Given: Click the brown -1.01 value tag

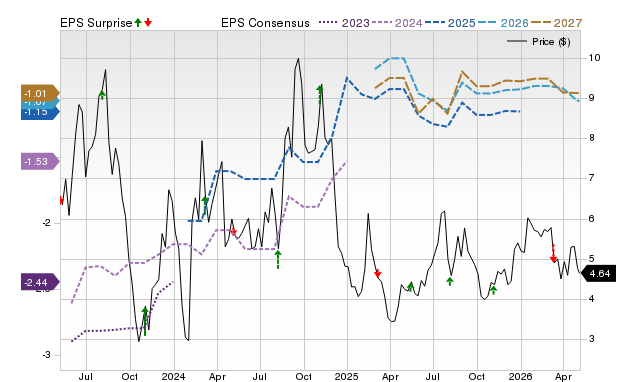Looking at the screenshot, I should click(x=40, y=93).
